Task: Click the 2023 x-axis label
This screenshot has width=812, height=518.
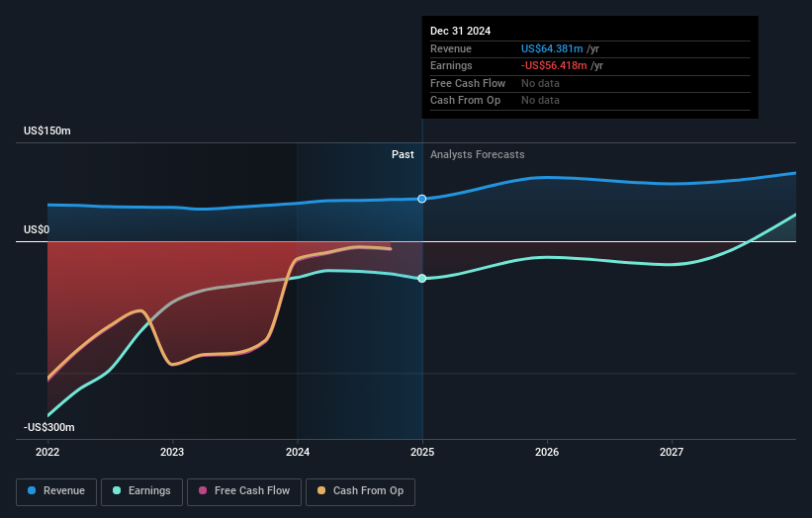Action: point(172,452)
